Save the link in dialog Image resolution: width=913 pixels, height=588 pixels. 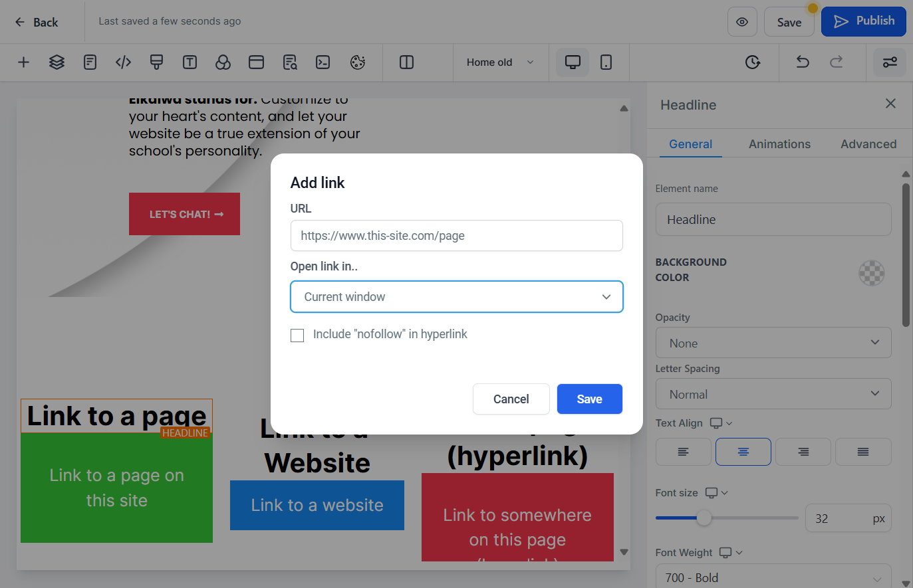[x=590, y=399]
